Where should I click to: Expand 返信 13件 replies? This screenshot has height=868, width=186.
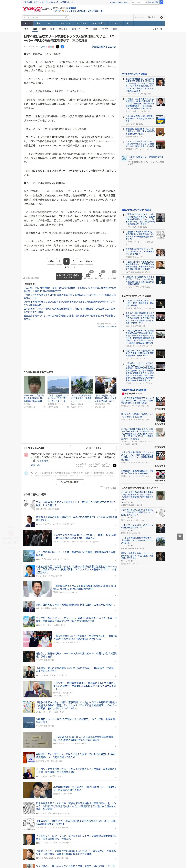coord(35,466)
